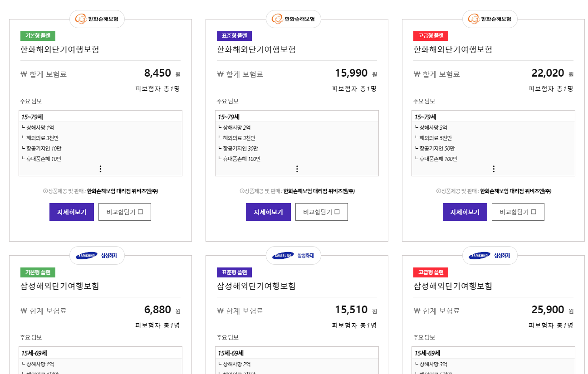Click the ₩ symbol beside the 25,900 premium

[416, 311]
